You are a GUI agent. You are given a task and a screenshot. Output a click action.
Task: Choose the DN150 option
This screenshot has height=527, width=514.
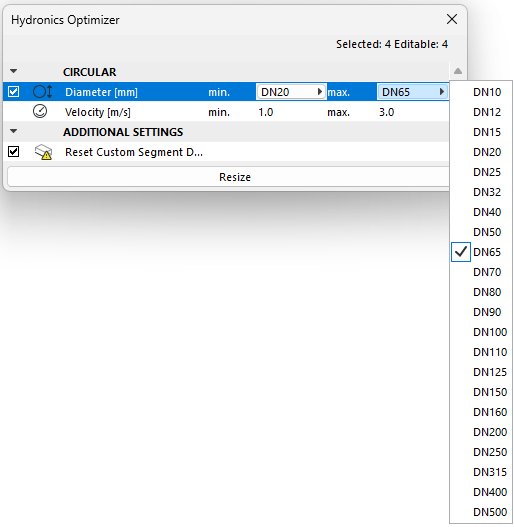pyautogui.click(x=481, y=392)
